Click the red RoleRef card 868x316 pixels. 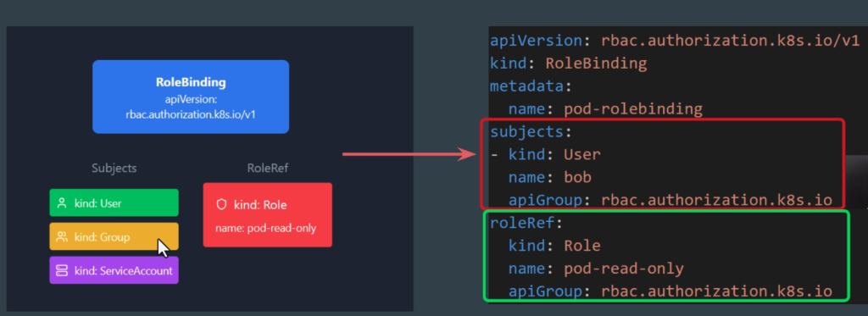[x=267, y=214]
